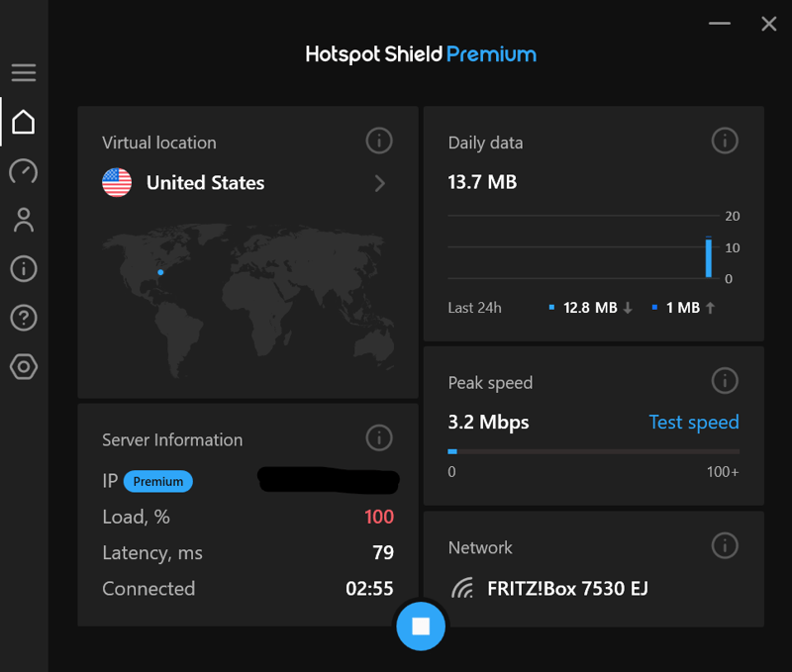Open the account profile icon
This screenshot has height=672, width=792.
point(24,220)
